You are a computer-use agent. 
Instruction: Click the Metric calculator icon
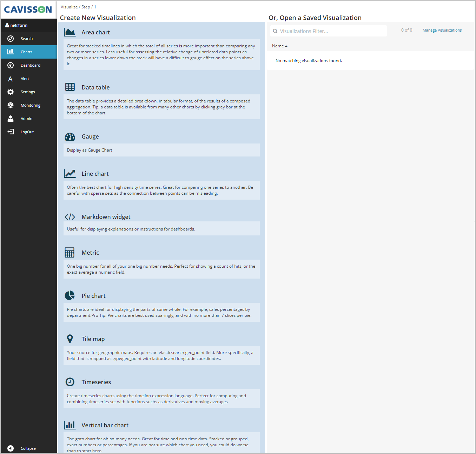tap(70, 253)
